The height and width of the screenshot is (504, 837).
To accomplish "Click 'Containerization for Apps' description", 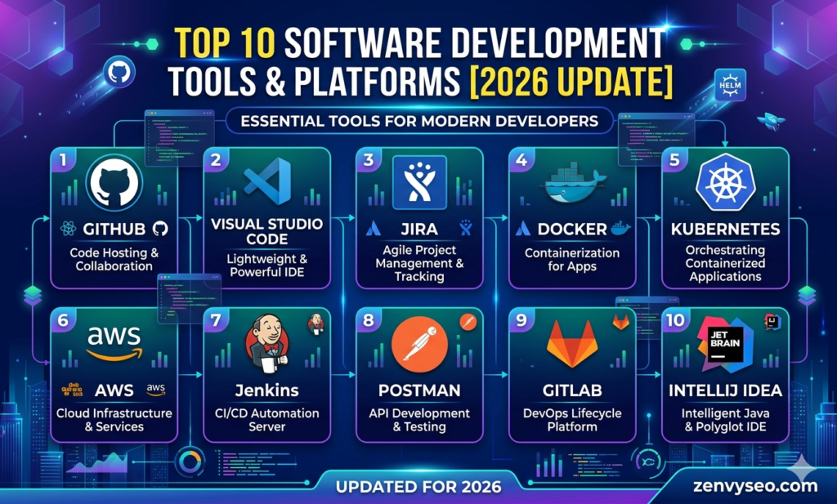I will 572,259.
